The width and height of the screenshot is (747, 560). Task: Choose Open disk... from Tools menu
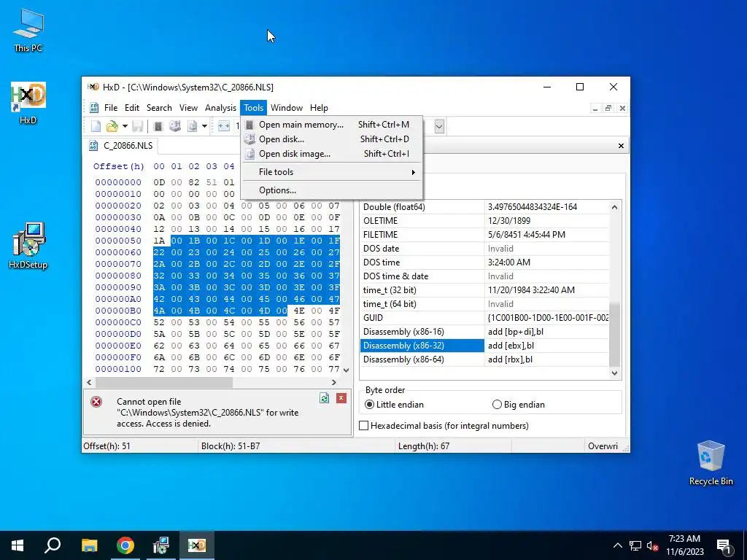(332, 139)
